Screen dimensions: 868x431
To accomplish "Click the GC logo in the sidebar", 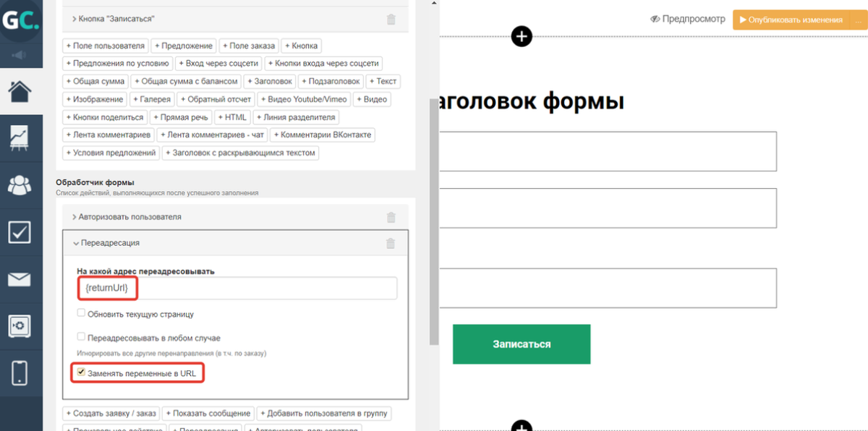I will click(x=20, y=20).
